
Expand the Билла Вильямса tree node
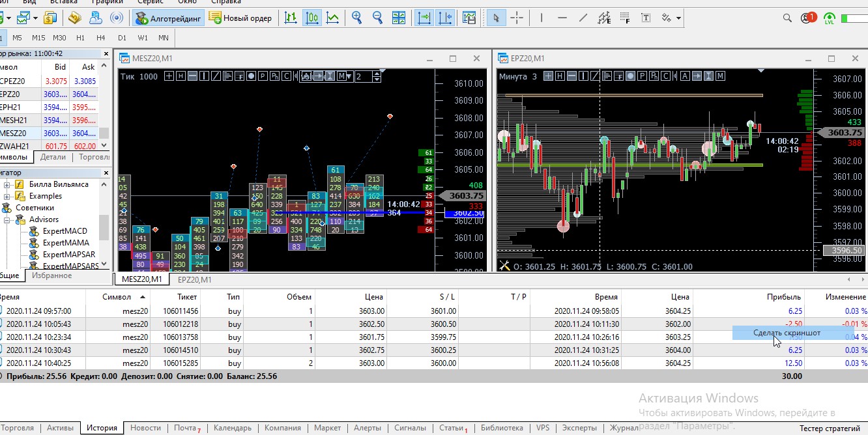7,184
